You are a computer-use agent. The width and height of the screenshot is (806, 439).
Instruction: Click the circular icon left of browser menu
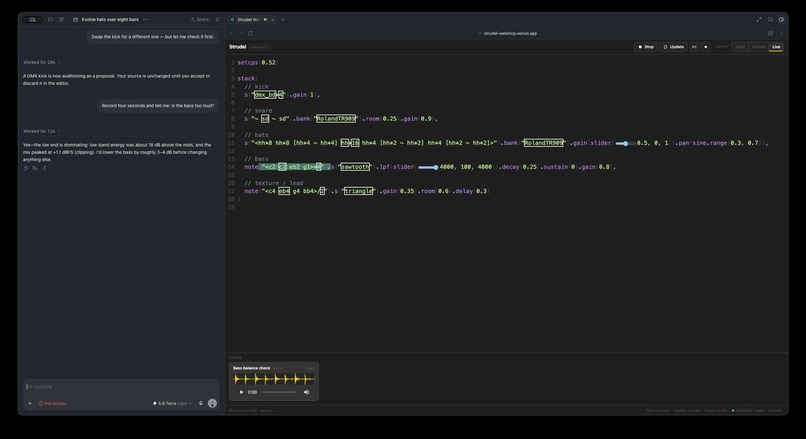pos(770,33)
